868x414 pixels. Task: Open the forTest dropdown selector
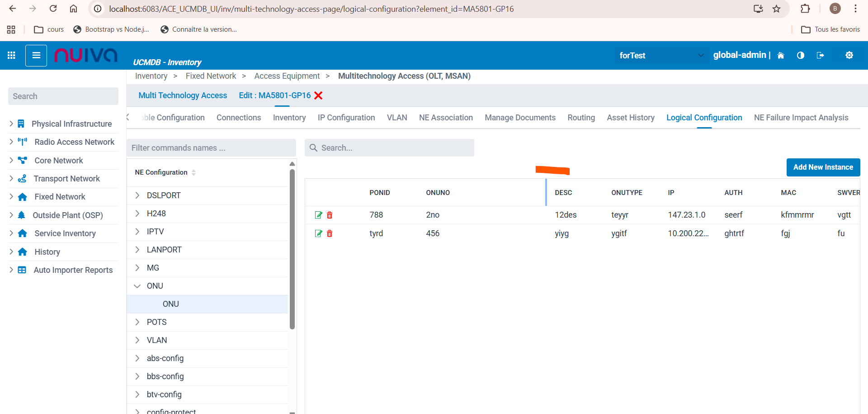pos(661,55)
